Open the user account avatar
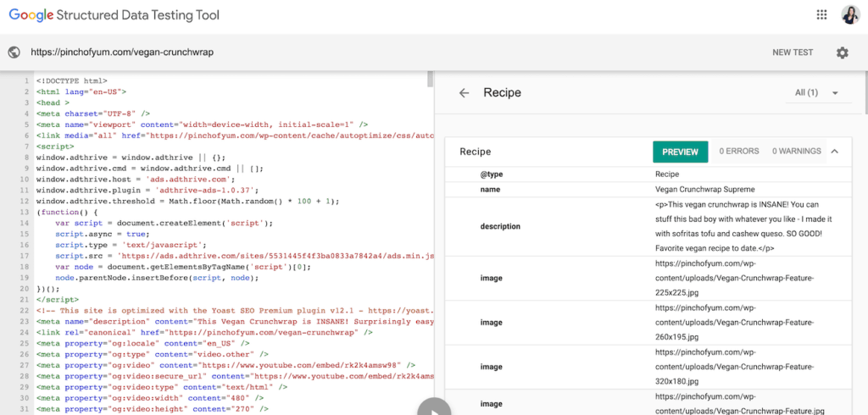 click(849, 15)
